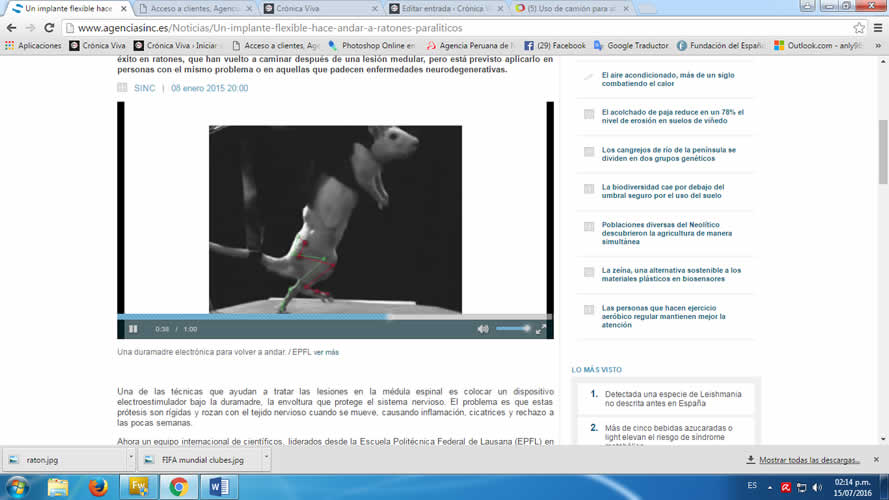Viewport: 889px width, 500px height.
Task: Close the Crónica Viva tab
Action: pos(374,9)
